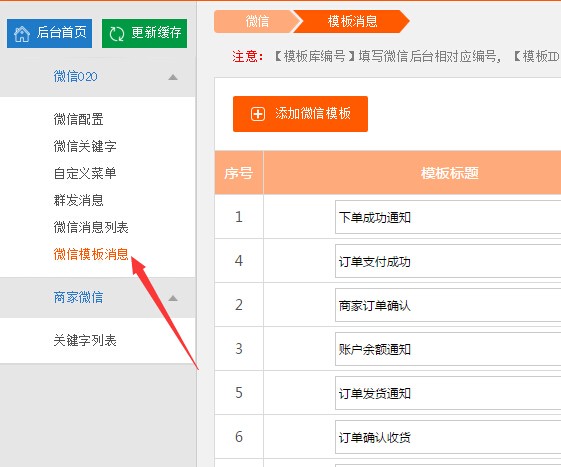Click the 更新缓存 button

[144, 33]
